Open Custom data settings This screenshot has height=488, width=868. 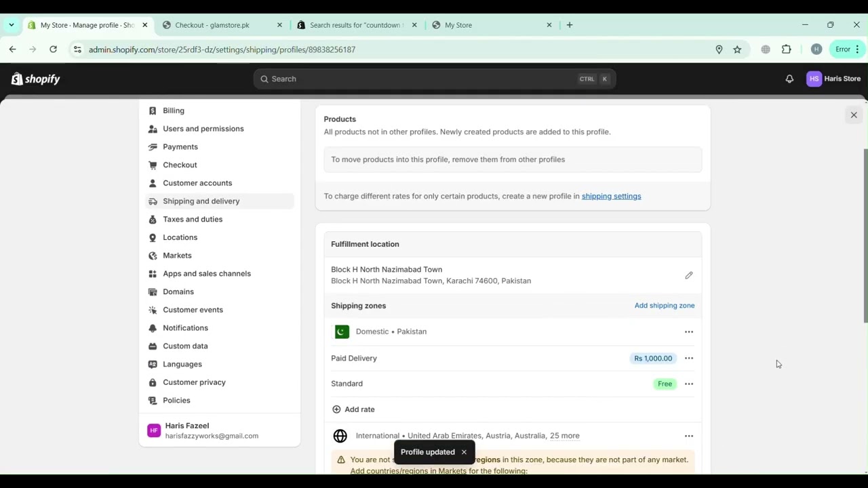(x=219, y=346)
